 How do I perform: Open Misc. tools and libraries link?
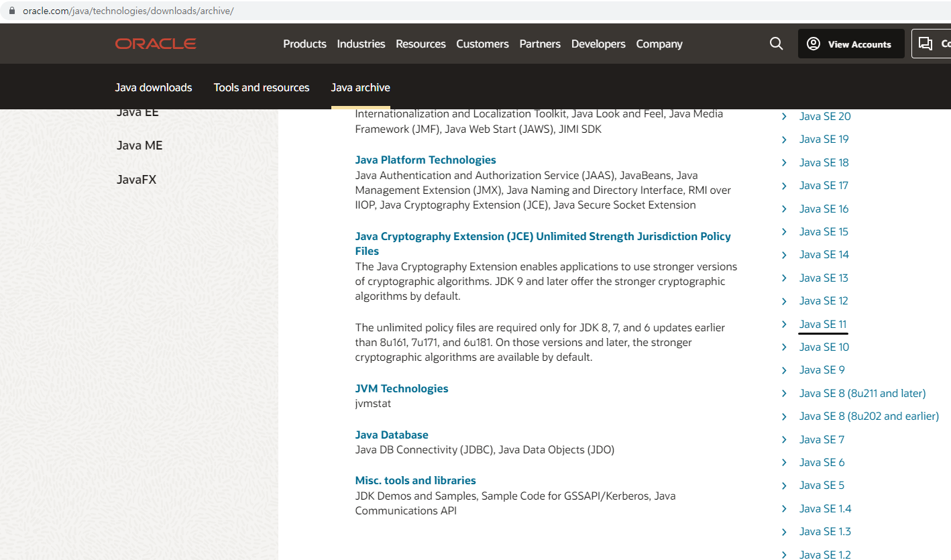coord(415,480)
